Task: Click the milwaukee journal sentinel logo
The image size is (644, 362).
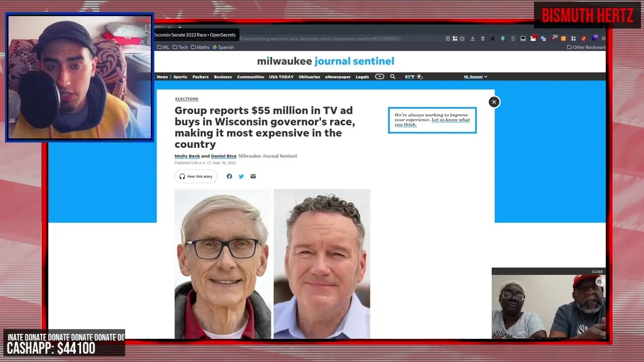Action: [x=326, y=61]
